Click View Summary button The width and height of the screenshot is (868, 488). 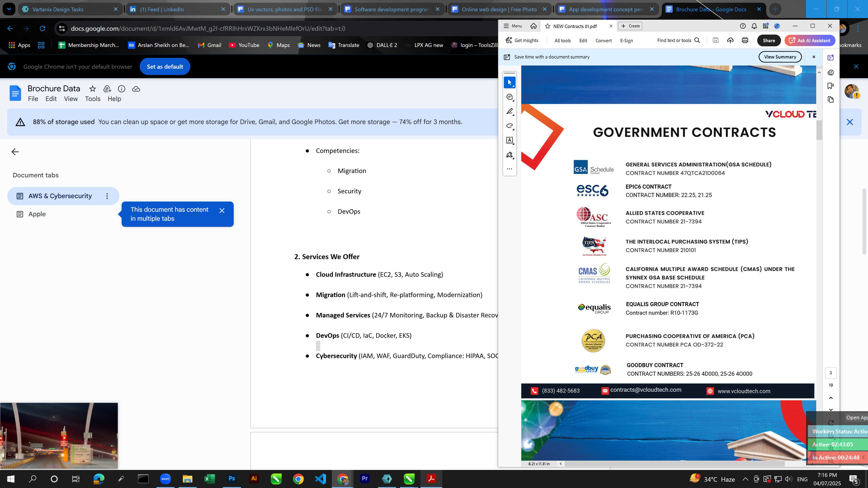click(780, 57)
